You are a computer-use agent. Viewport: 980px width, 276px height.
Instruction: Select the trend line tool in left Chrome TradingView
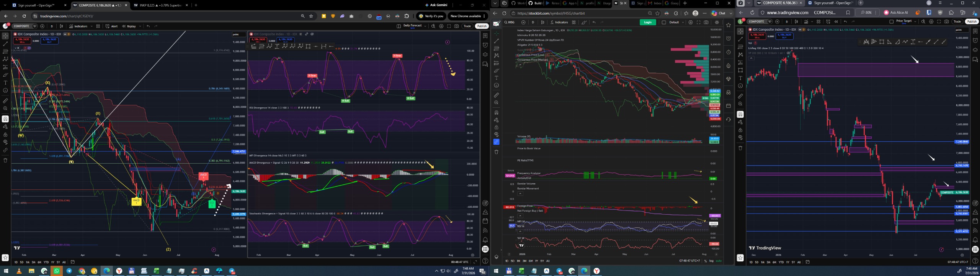[5, 44]
